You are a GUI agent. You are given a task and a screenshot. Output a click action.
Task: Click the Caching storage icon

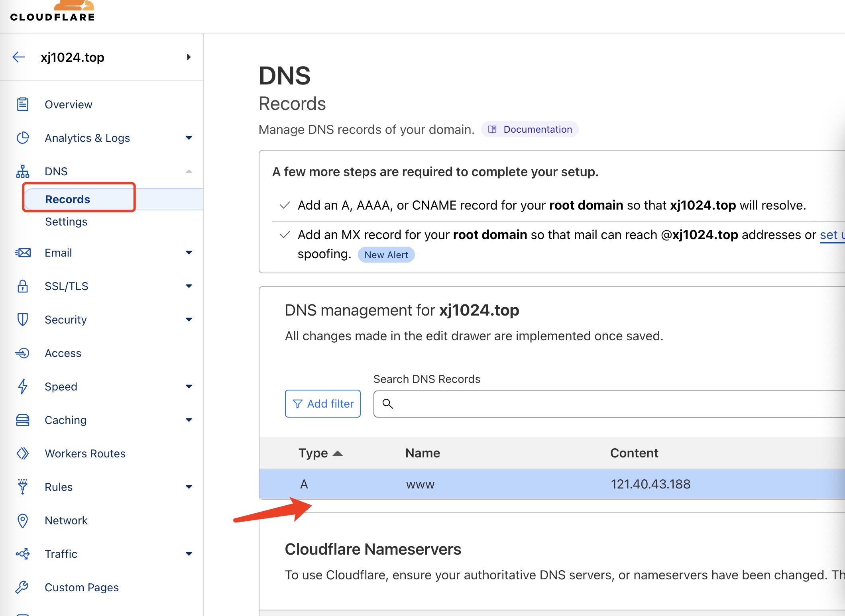point(23,420)
